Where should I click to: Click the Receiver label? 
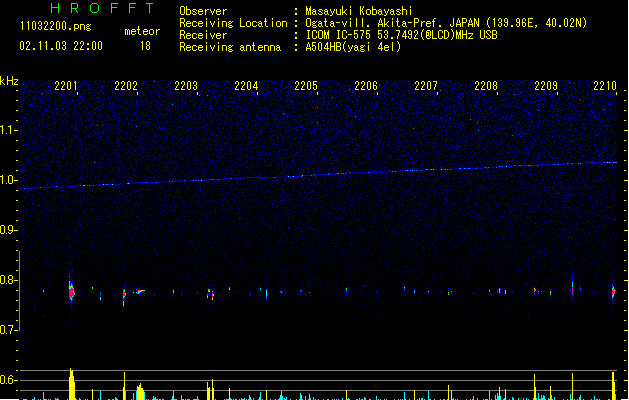point(203,35)
